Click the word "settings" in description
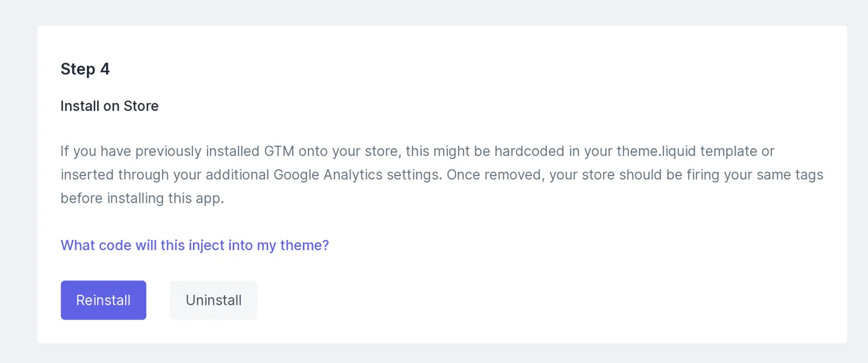 [416, 175]
